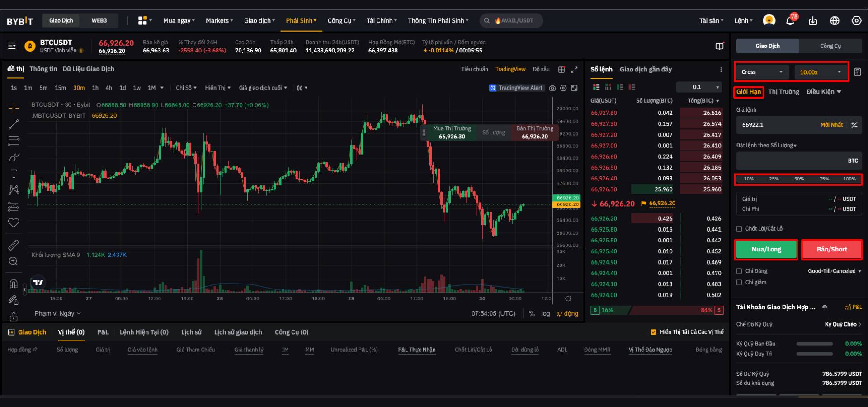Click the zoom in tool
868x407 pixels.
(14, 261)
